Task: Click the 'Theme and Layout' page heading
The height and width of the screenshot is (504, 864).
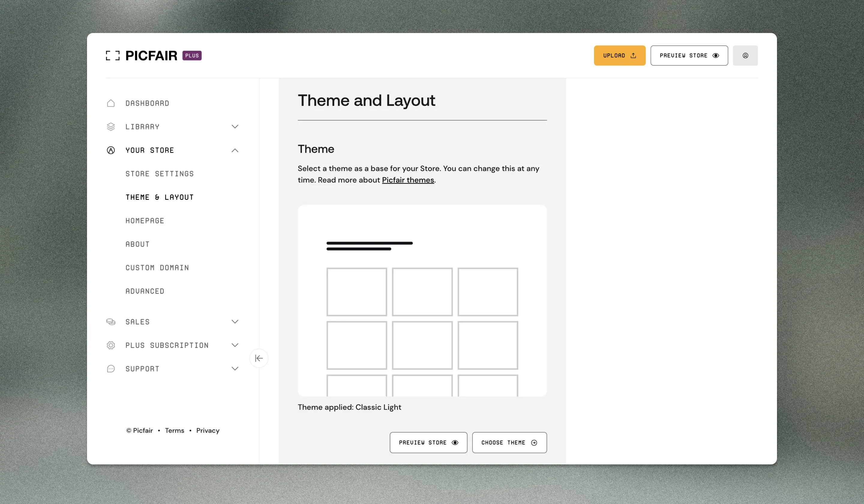Action: pyautogui.click(x=366, y=100)
